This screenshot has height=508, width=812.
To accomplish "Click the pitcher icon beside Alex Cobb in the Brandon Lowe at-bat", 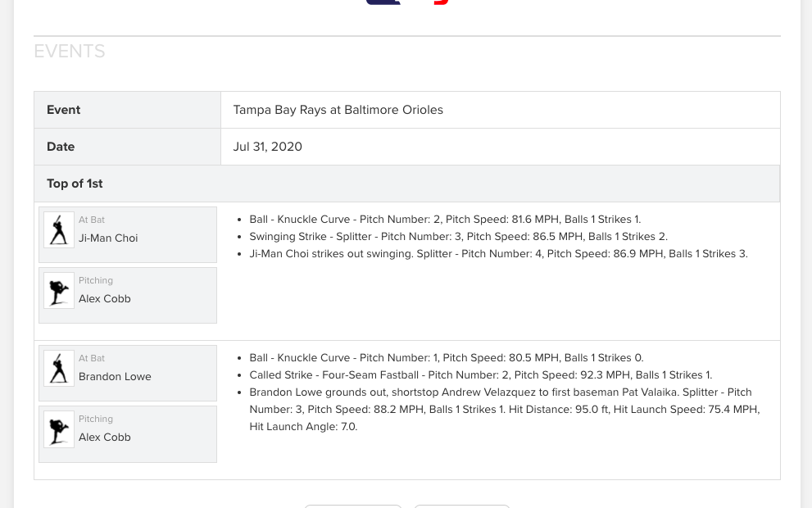I will (x=59, y=429).
